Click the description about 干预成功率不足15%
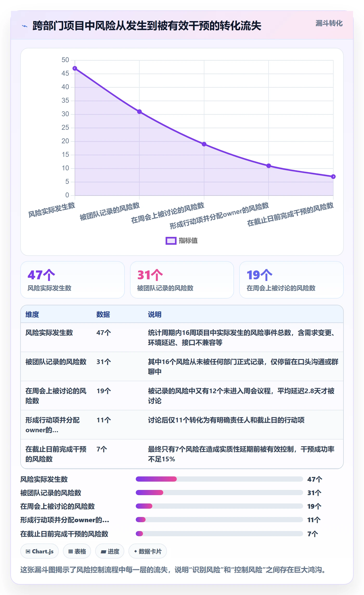 pos(241,454)
